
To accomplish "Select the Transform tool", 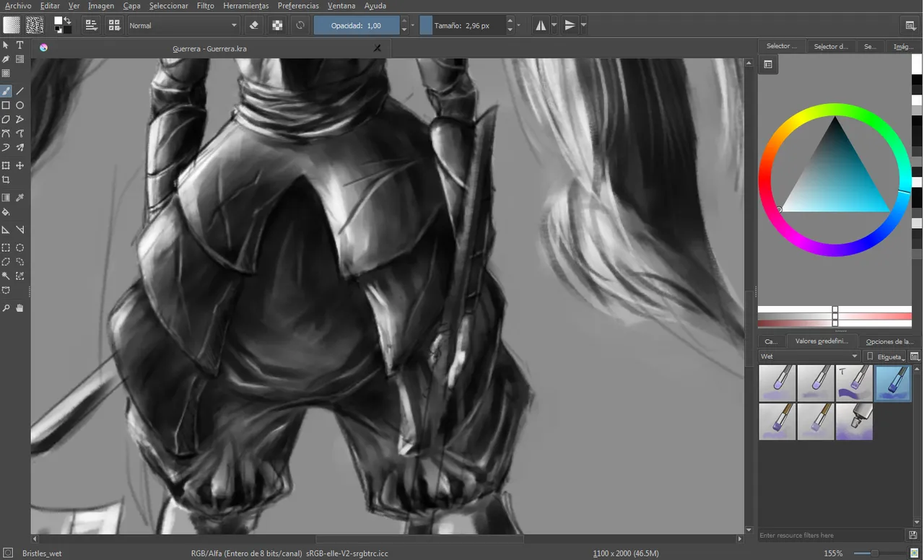I will [x=6, y=165].
